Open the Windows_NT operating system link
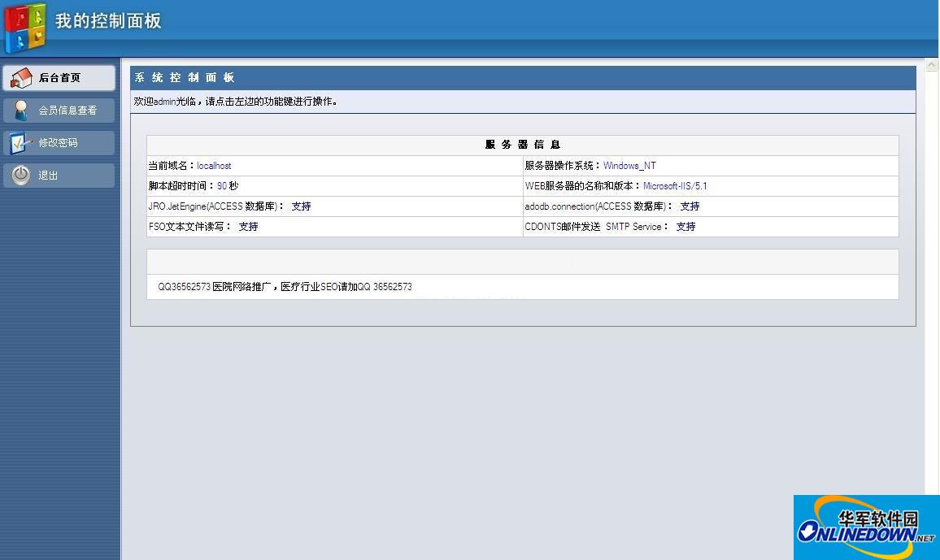The height and width of the screenshot is (560, 940). [629, 165]
